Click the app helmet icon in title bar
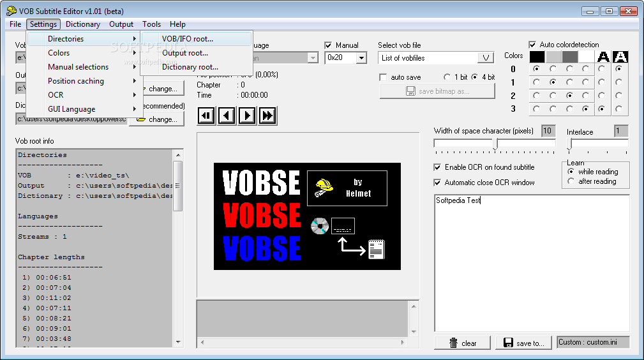Screen dimensions: 644x360 (x=11, y=11)
